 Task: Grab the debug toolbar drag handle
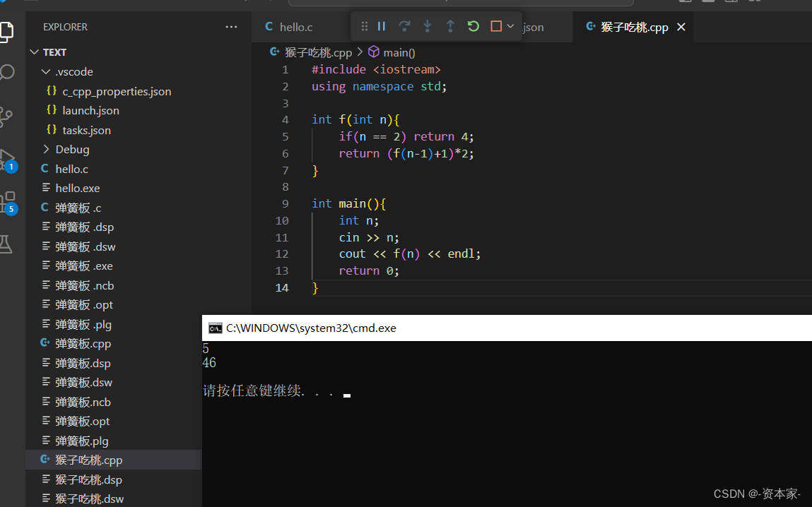[365, 26]
